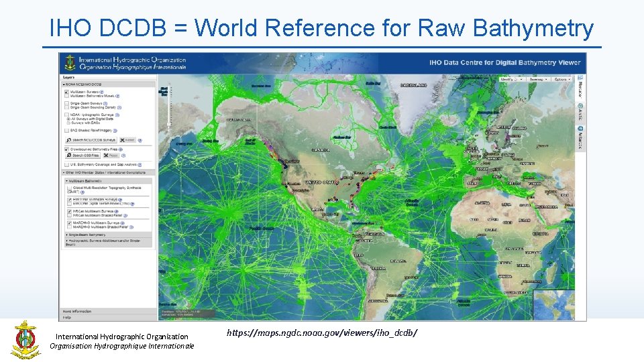Click Search CSB Files button

coord(83,156)
